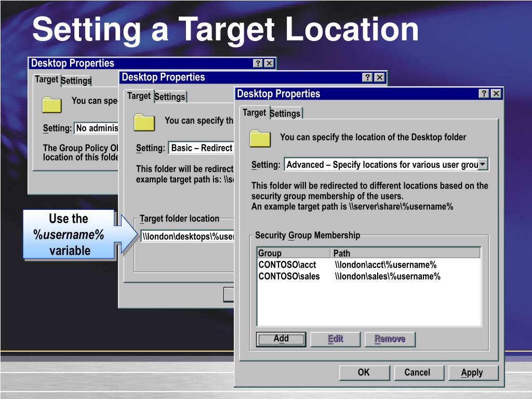The height and width of the screenshot is (399, 532).
Task: Switch to the Settings tab in the front dialog
Action: pos(285,114)
